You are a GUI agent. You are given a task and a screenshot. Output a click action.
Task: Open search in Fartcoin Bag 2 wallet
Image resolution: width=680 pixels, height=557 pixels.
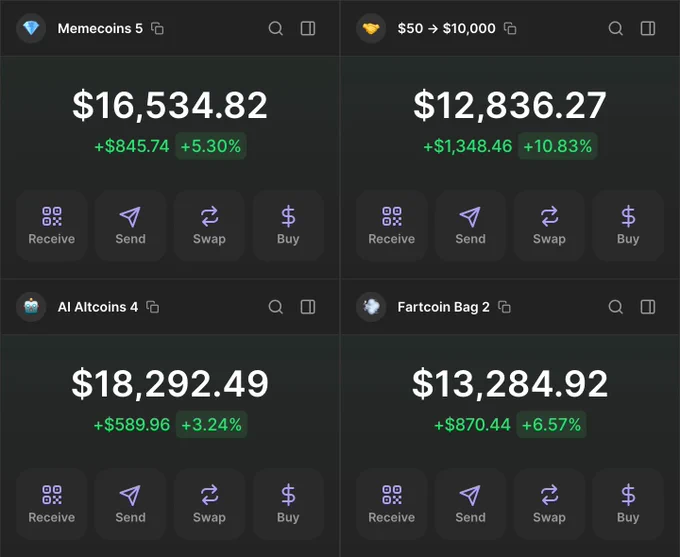pos(616,307)
